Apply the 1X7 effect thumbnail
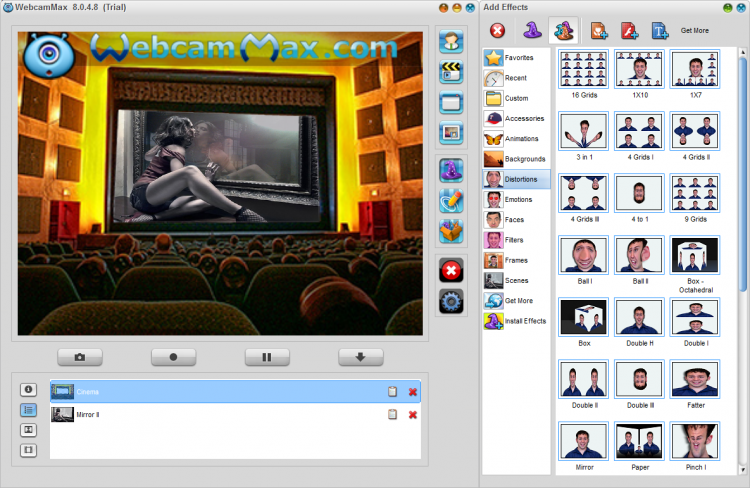This screenshot has height=488, width=750. coord(695,69)
